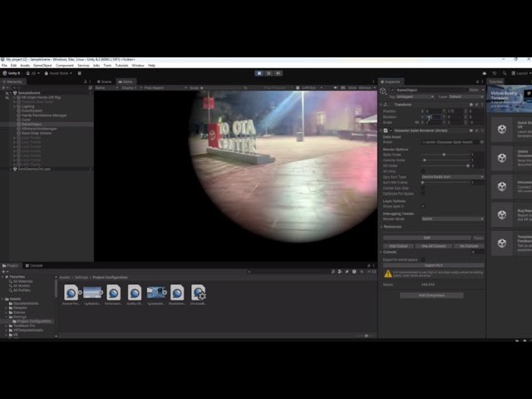Toggle the Show layer checkbox under Layer Options
Screen dimensions: 532x399
(x=423, y=206)
